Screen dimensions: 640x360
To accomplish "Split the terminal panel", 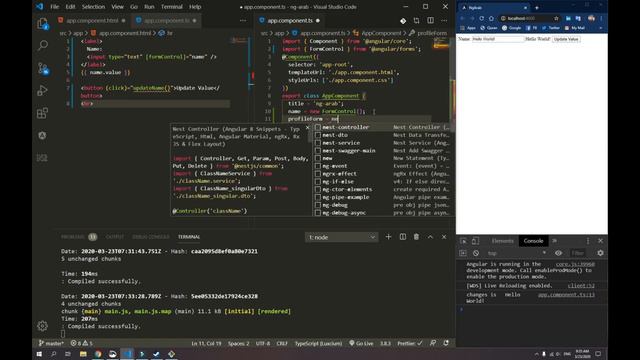I will coord(403,237).
